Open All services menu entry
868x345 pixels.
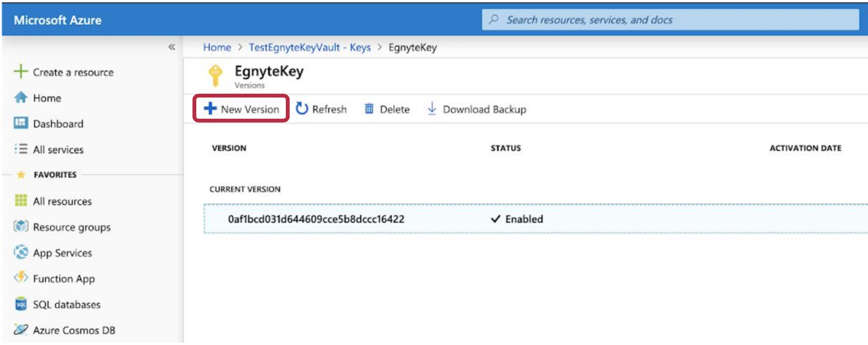coord(58,150)
